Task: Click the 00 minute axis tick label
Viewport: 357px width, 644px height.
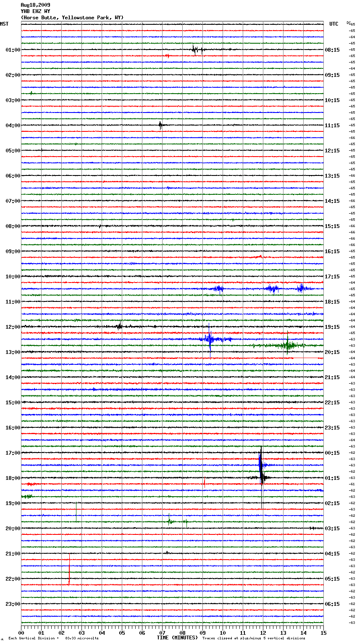Action: point(21,633)
